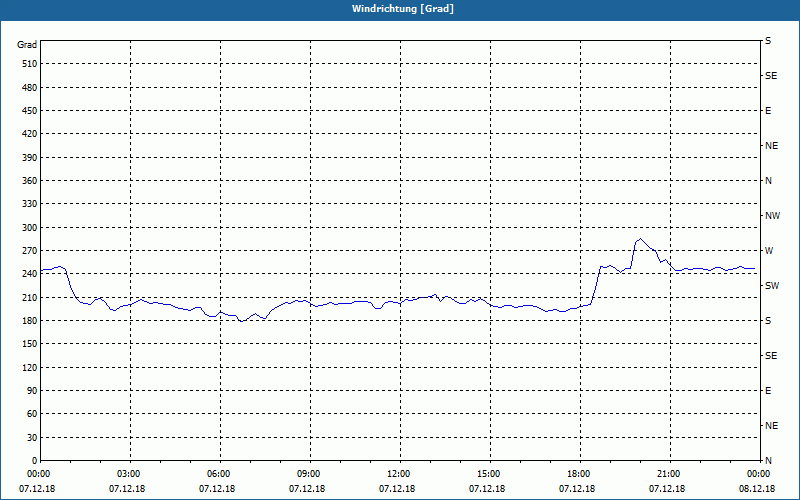Click the N compass label beside the 360 gridline
The height and width of the screenshot is (500, 800).
[768, 181]
